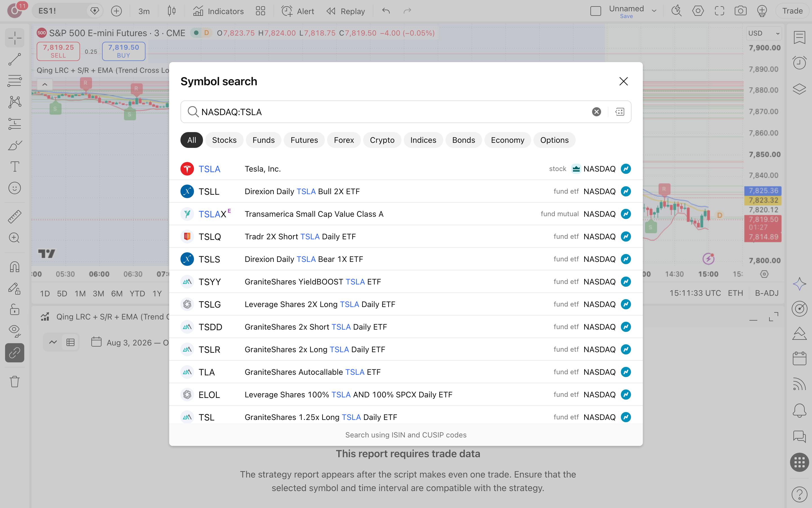The height and width of the screenshot is (508, 812).
Task: Select TSLQ Tradr 2X Short result
Action: tap(406, 237)
